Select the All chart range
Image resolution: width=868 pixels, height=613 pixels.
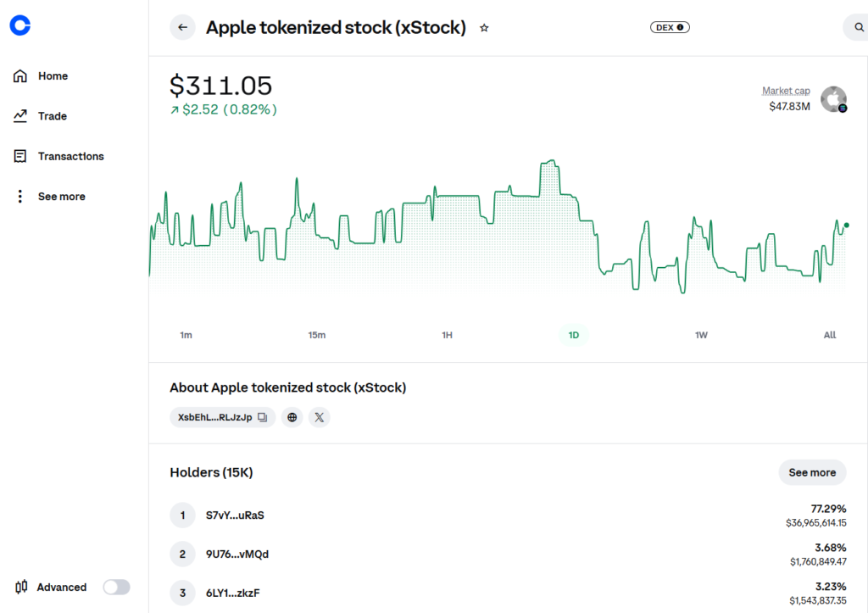tap(830, 335)
